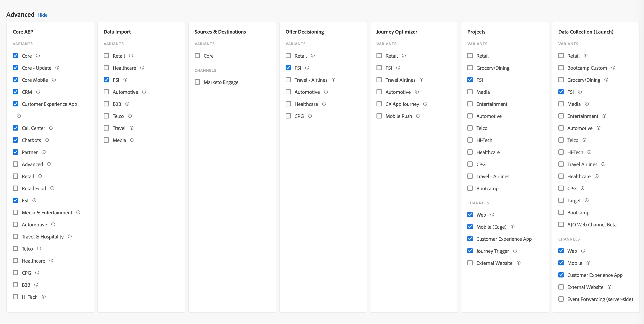Hide the Advanced section
The image size is (644, 324).
(42, 15)
